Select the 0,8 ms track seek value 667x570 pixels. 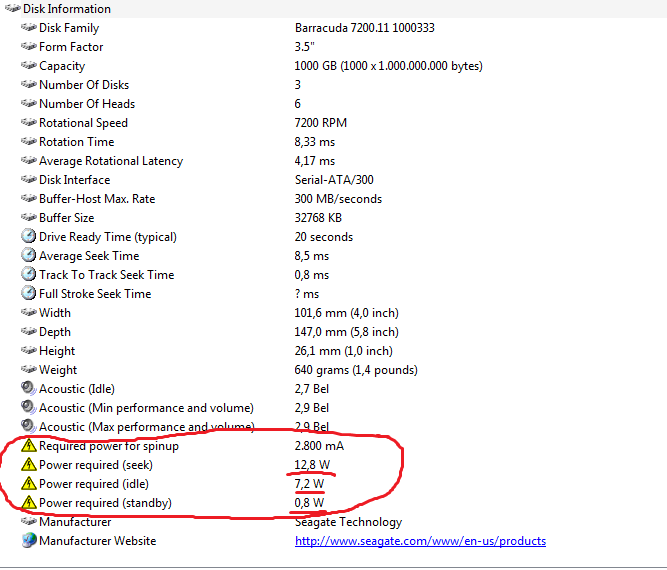pos(312,275)
